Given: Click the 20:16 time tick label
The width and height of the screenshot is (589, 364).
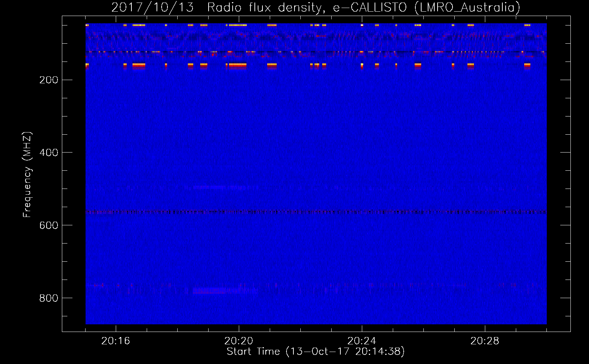Looking at the screenshot, I should 116,341.
